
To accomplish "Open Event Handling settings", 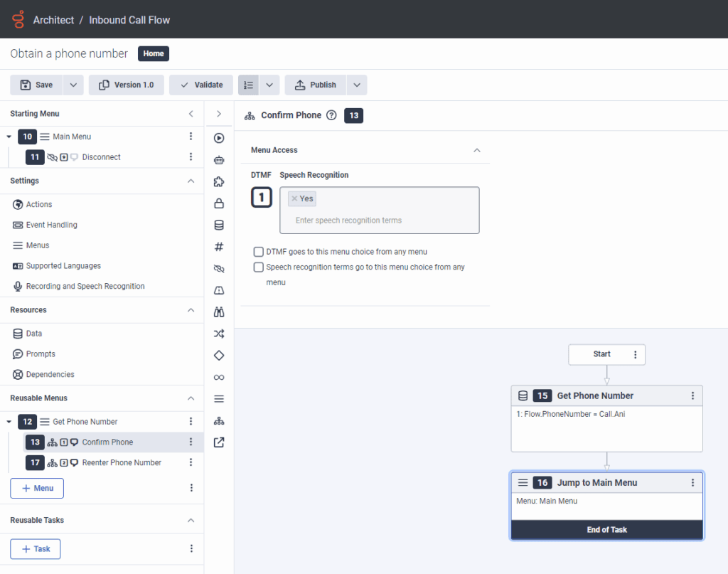I will 51,225.
